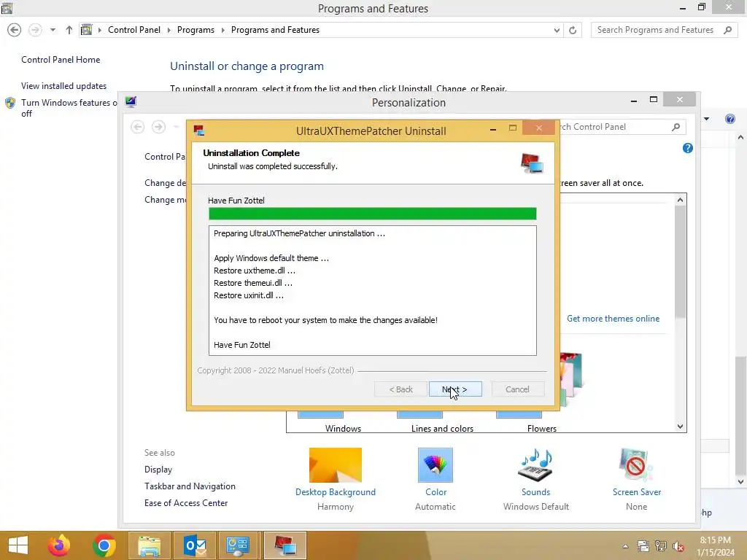
Task: Click the Personalization window title icon
Action: point(131,101)
